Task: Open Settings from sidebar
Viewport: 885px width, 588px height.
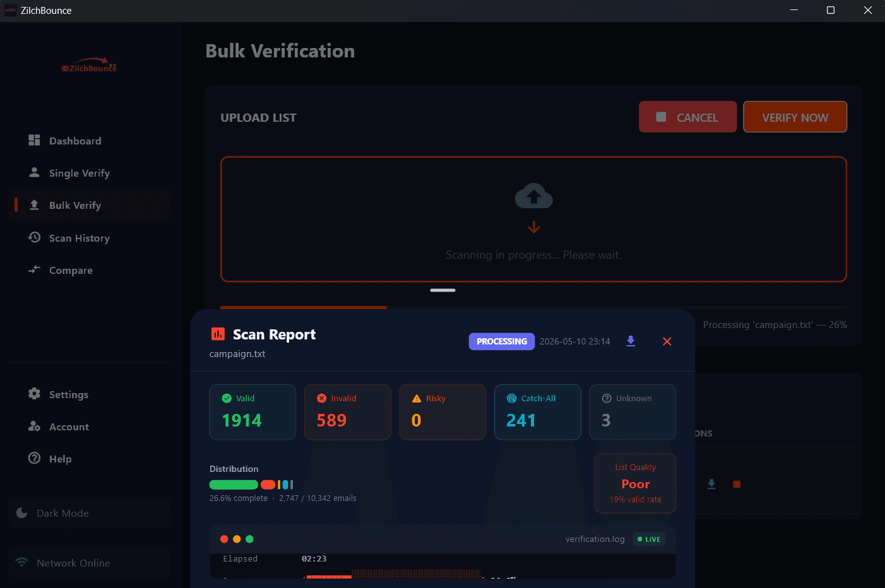Action: (x=90, y=394)
